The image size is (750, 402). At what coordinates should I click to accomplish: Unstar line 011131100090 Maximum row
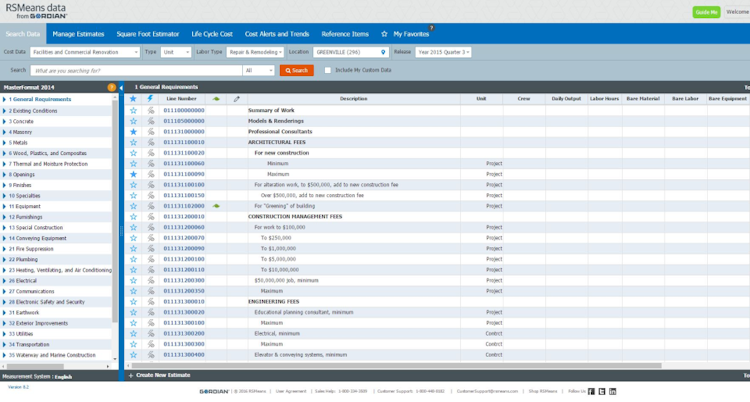click(x=133, y=174)
